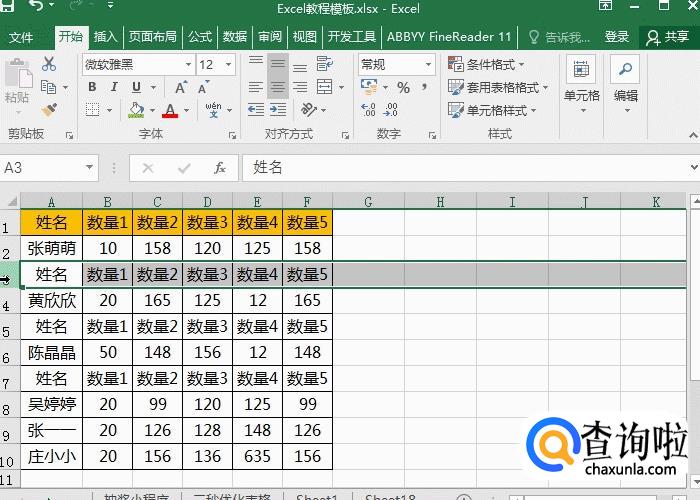Open the 文件 menu
This screenshot has width=700, height=500.
point(21,37)
